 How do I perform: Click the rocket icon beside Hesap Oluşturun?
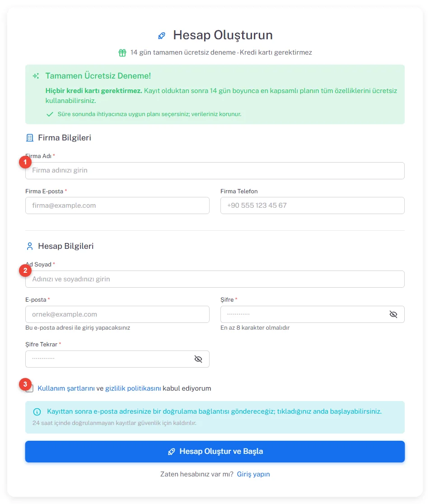click(x=162, y=36)
